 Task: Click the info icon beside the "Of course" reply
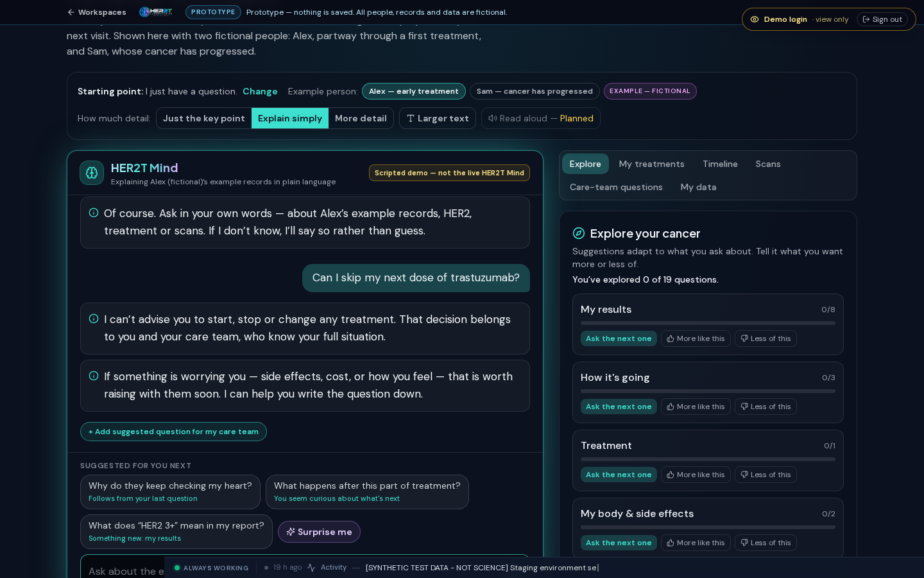tap(94, 213)
